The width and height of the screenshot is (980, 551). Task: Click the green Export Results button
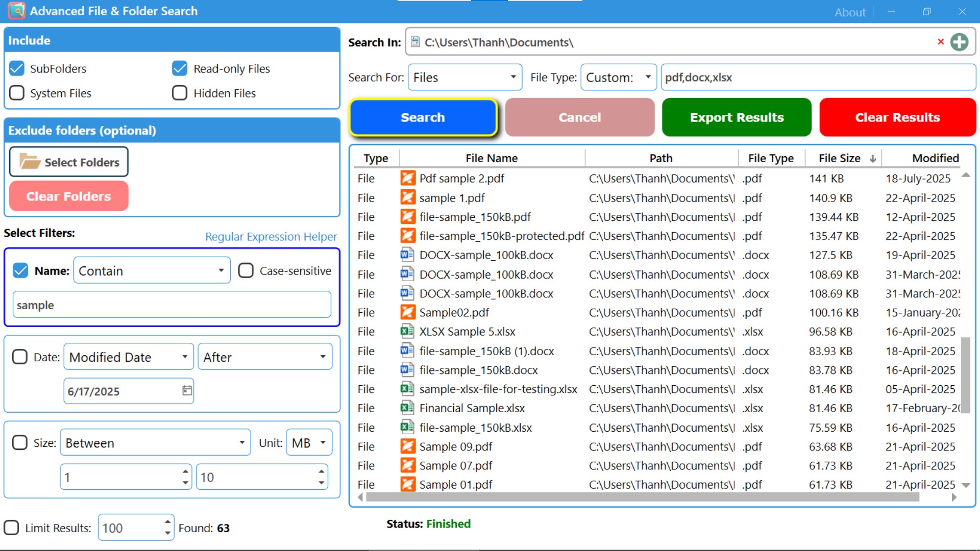(737, 117)
